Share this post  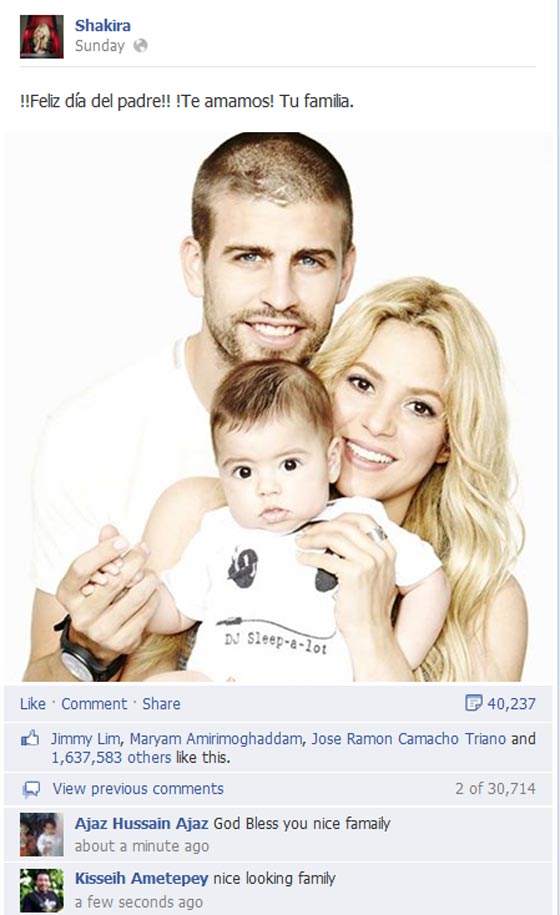point(161,704)
